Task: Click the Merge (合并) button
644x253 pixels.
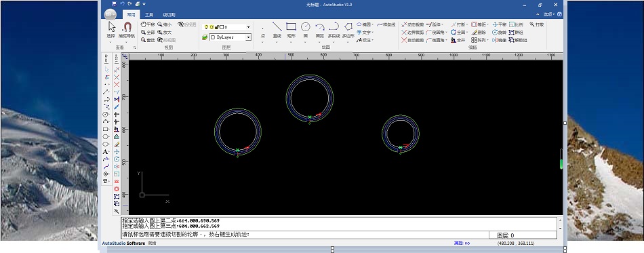Action: pos(458,40)
